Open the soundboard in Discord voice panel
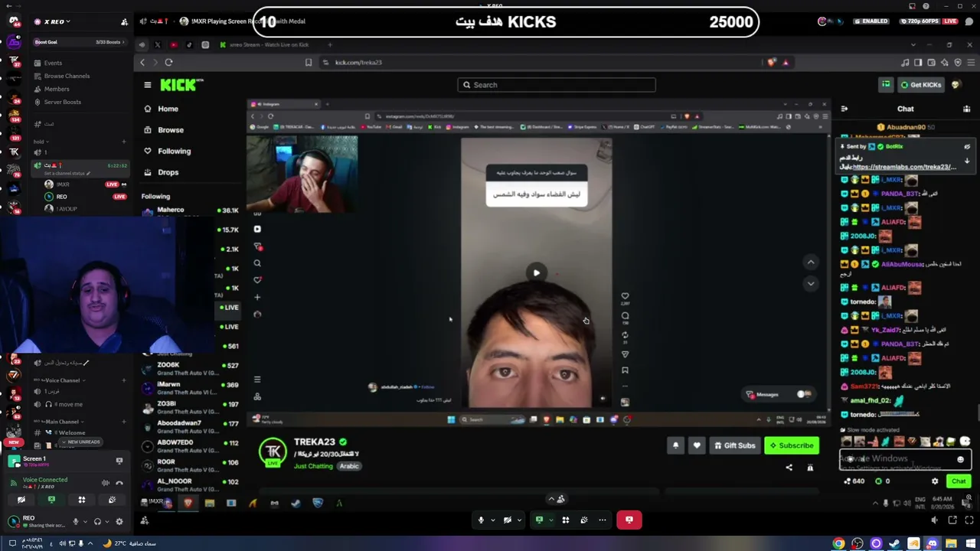The height and width of the screenshot is (551, 980). tap(112, 500)
